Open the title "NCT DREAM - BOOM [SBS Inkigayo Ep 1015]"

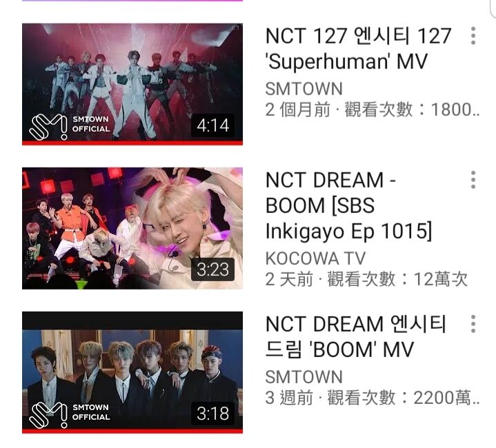348,205
